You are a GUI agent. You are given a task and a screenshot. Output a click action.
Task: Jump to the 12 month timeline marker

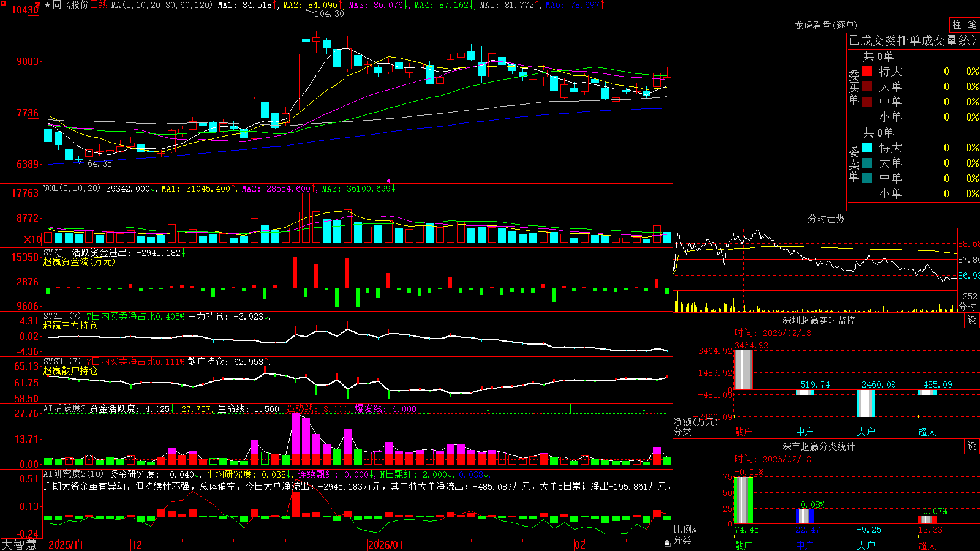pyautogui.click(x=137, y=545)
